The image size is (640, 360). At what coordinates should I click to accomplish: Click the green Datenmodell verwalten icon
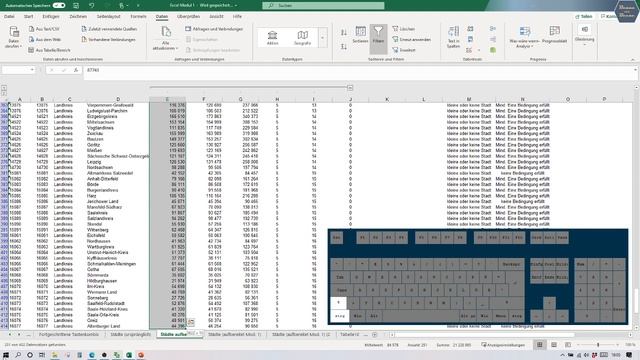point(493,50)
